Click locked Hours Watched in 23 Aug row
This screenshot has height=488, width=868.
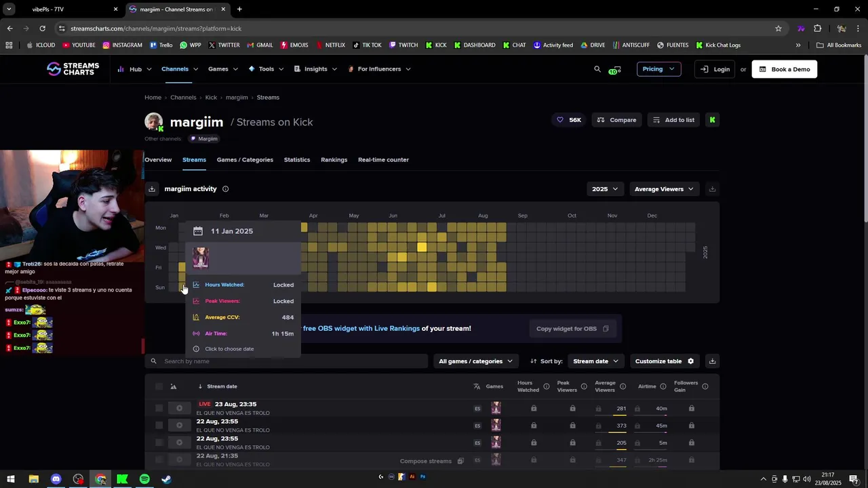(534, 408)
